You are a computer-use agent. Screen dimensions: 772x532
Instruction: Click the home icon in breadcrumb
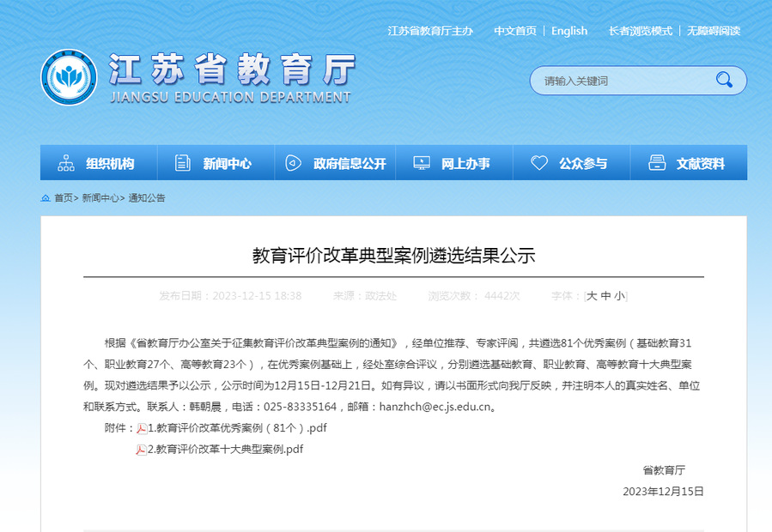pyautogui.click(x=46, y=198)
